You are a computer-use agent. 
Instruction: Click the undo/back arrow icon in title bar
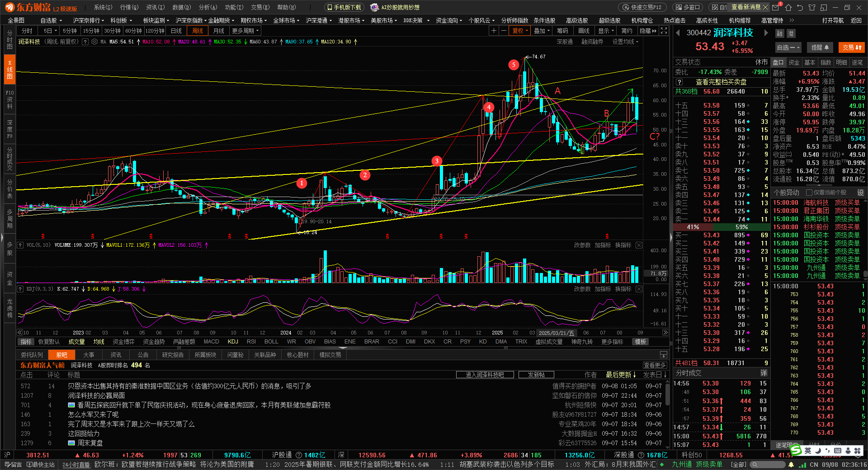(800, 7)
